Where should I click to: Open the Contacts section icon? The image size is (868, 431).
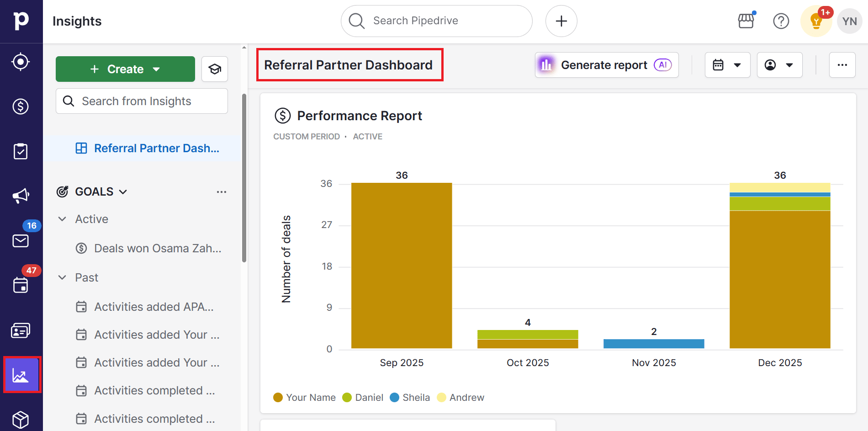click(21, 330)
